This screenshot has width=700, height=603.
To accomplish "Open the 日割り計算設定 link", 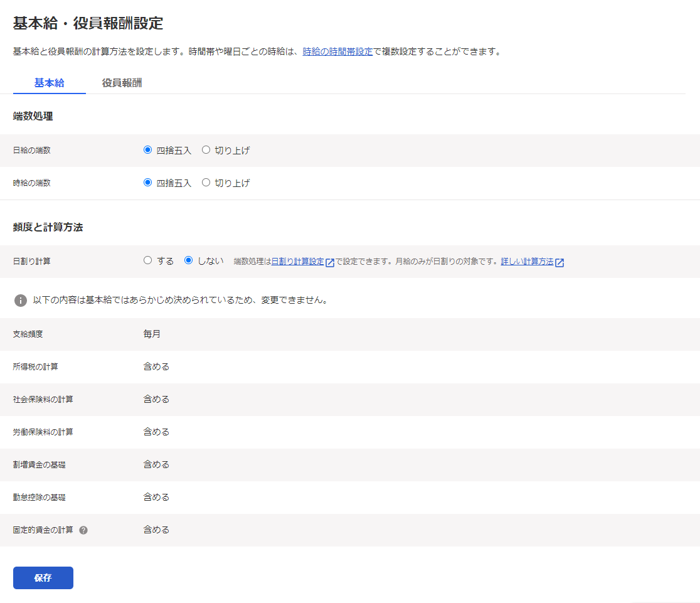I will (x=298, y=261).
